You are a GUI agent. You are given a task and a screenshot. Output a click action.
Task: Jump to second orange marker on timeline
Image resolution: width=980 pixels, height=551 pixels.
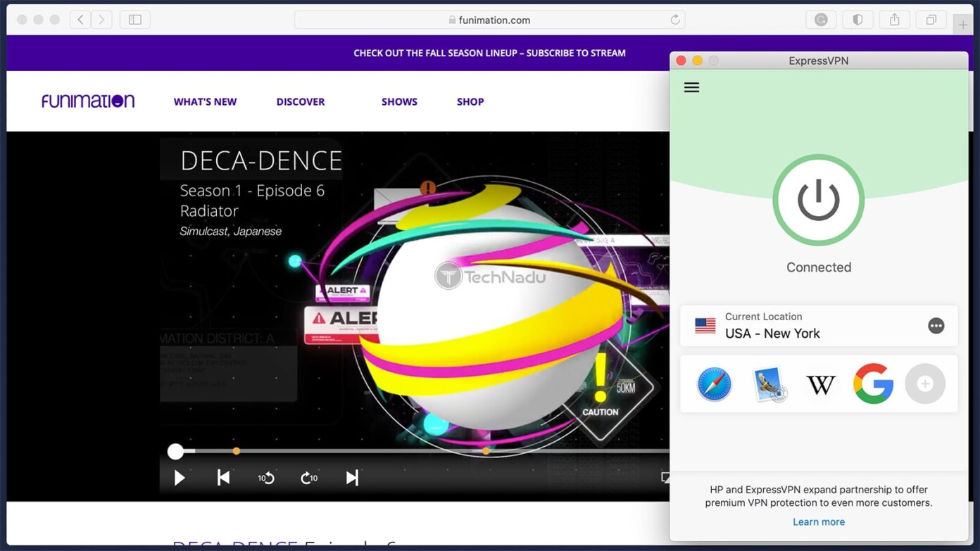coord(486,451)
